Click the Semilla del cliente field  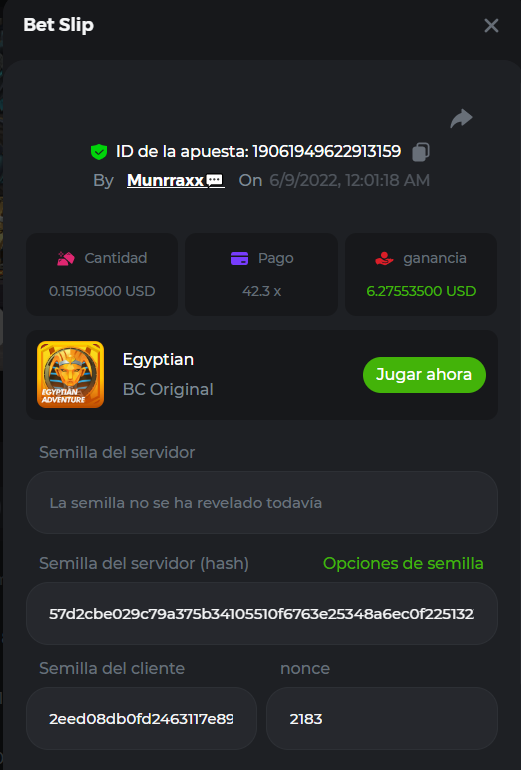coord(141,718)
